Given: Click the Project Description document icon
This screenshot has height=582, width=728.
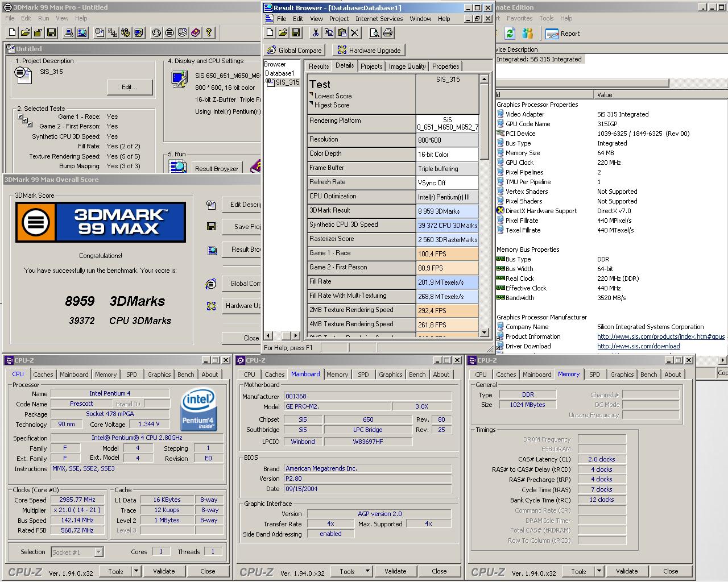Looking at the screenshot, I should coord(23,75).
